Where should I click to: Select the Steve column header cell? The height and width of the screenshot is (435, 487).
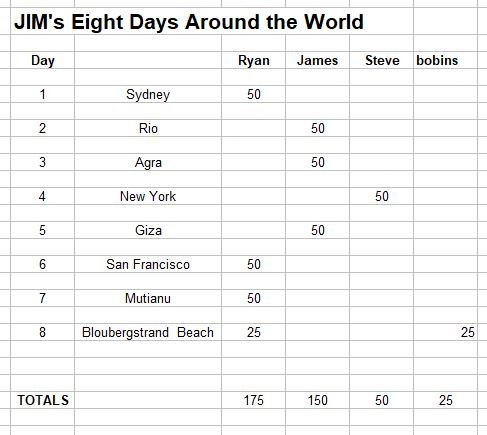pos(382,60)
